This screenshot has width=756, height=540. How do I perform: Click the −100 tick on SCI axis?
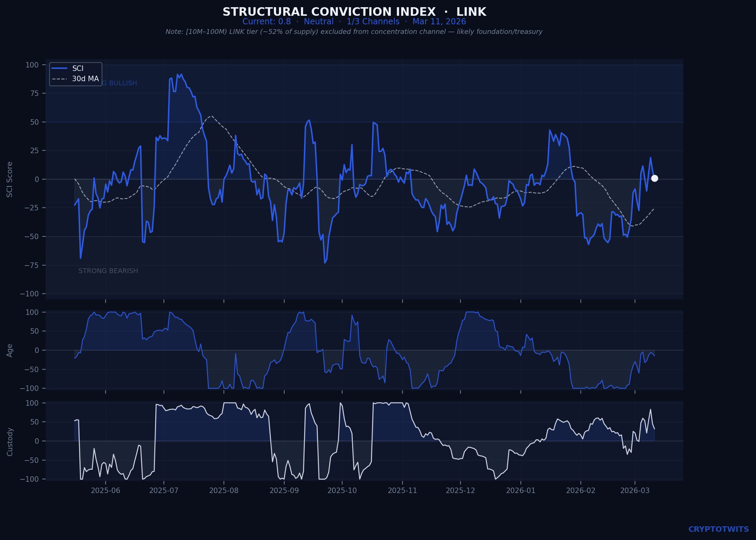[x=29, y=294]
